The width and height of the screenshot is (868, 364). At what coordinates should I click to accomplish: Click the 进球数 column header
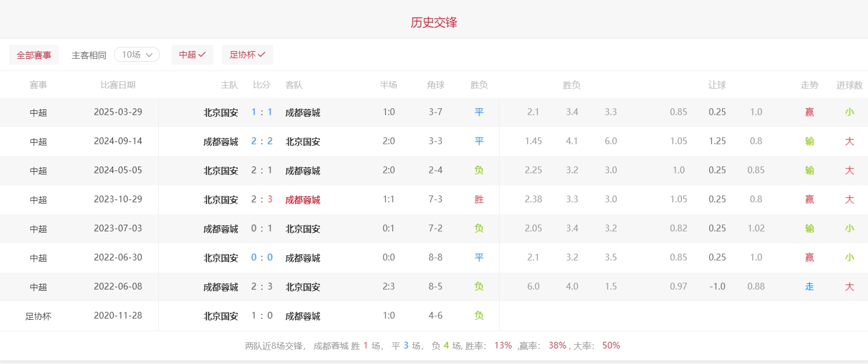point(849,85)
